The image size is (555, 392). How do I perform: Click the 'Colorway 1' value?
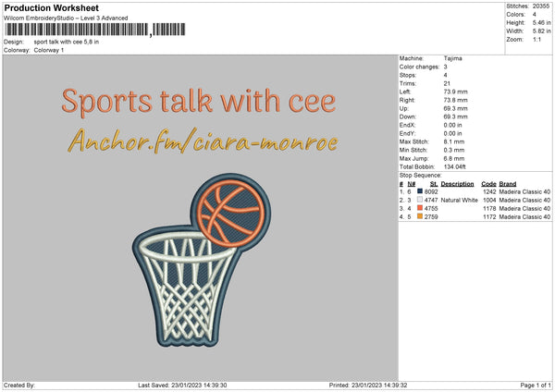click(x=49, y=50)
